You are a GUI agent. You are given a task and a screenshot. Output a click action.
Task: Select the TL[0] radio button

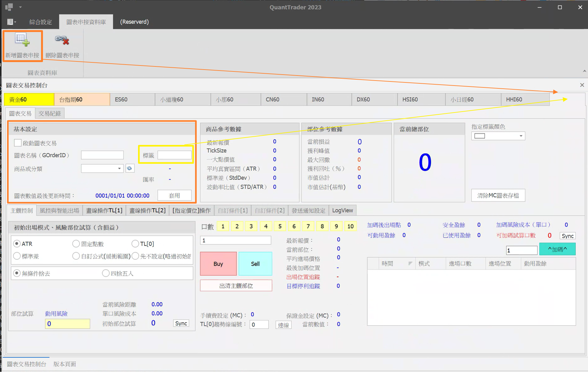tap(135, 244)
